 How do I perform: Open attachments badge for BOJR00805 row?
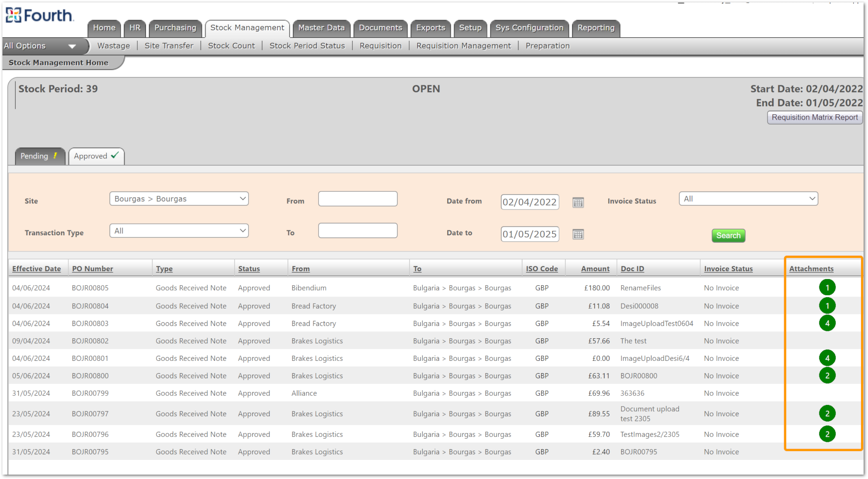point(827,288)
